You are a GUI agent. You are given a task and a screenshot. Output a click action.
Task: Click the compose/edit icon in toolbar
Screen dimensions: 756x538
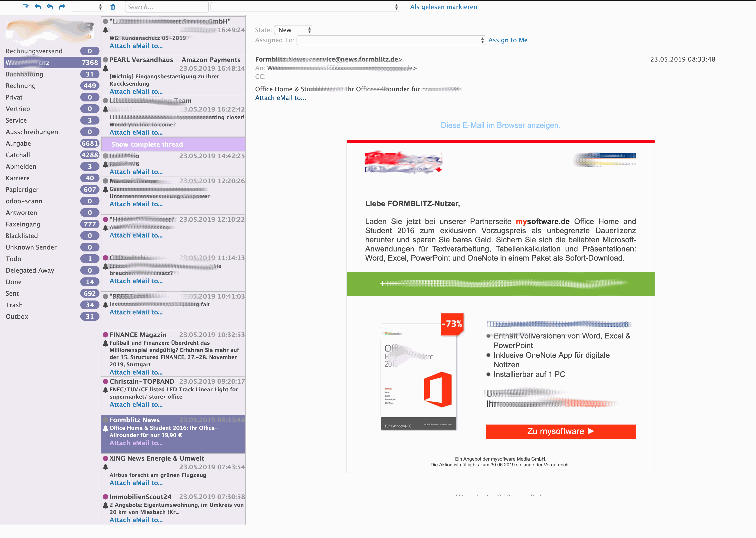pyautogui.click(x=25, y=7)
